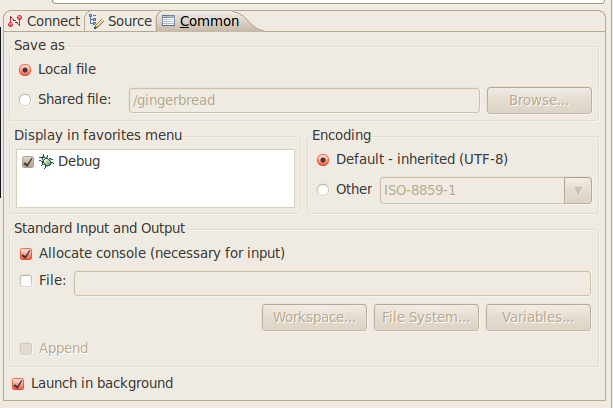
Task: Toggle Allocate console checkbox
Action: click(x=27, y=253)
